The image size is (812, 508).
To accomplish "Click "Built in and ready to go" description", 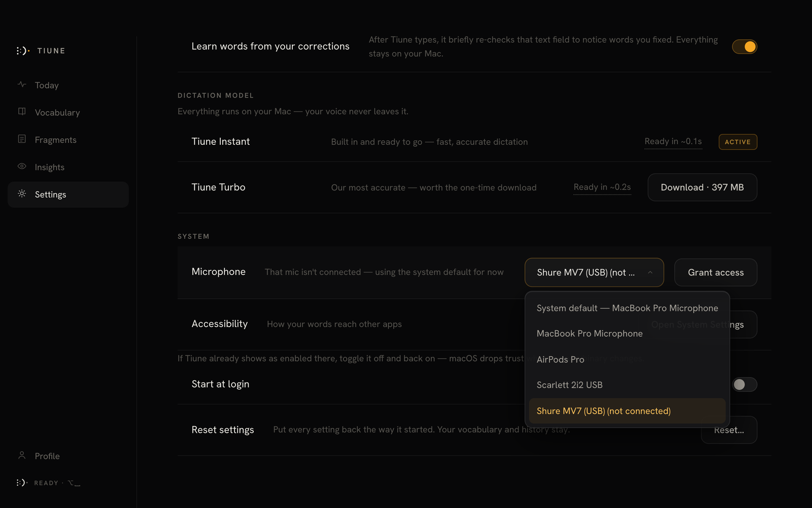I will 429,142.
